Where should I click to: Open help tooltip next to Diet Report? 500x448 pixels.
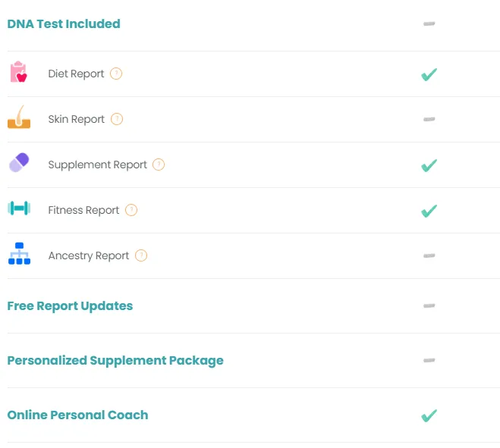click(116, 74)
